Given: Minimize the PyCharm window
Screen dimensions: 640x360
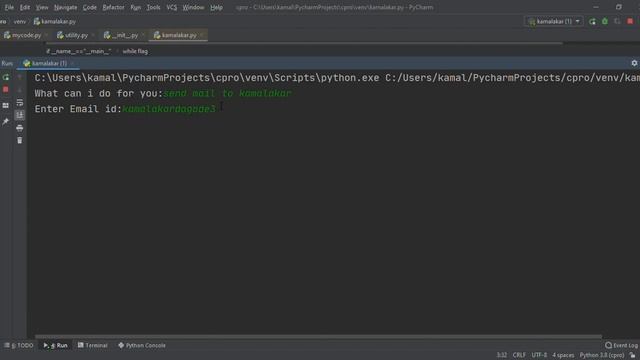Looking at the screenshot, I should [x=596, y=7].
